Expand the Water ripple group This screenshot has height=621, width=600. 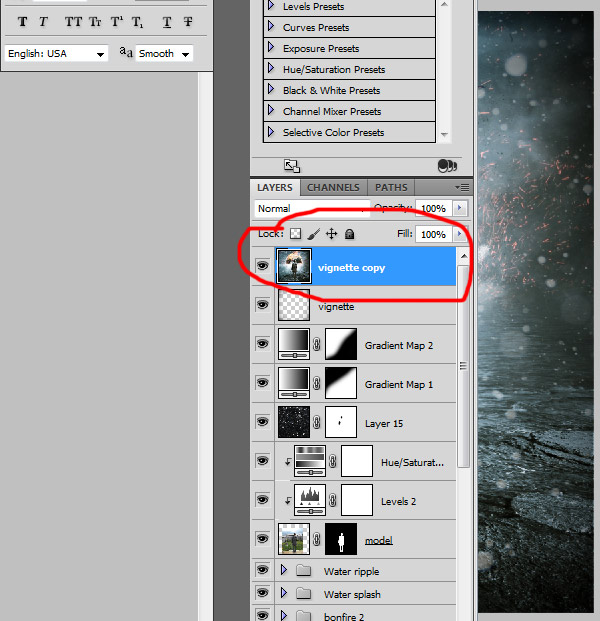click(284, 570)
